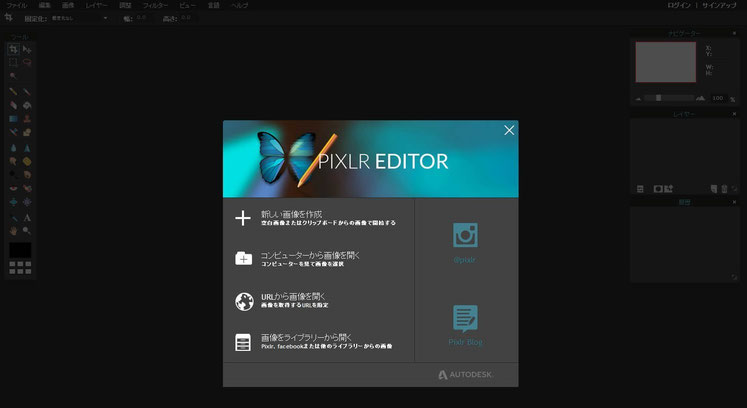Select the Bloat tool

tap(13, 202)
